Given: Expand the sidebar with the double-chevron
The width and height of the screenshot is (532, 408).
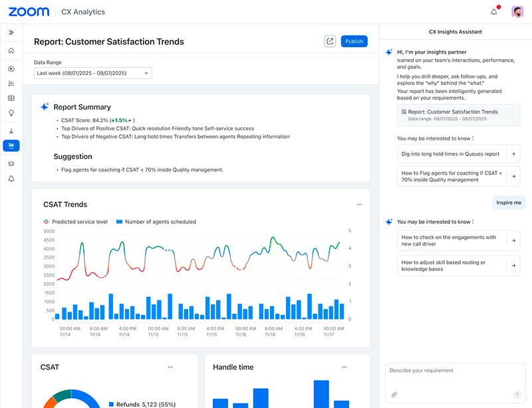Looking at the screenshot, I should click(11, 31).
